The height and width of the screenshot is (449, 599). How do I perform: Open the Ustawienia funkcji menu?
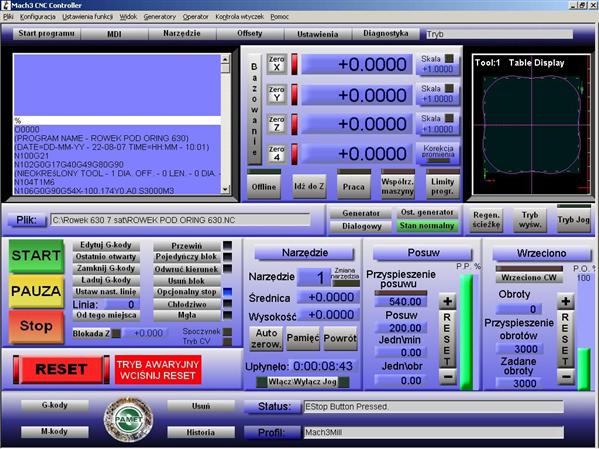point(87,17)
